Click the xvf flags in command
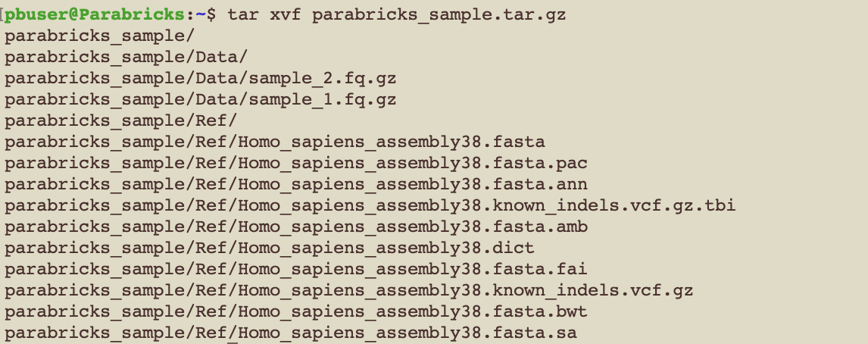This screenshot has width=868, height=344. click(285, 14)
